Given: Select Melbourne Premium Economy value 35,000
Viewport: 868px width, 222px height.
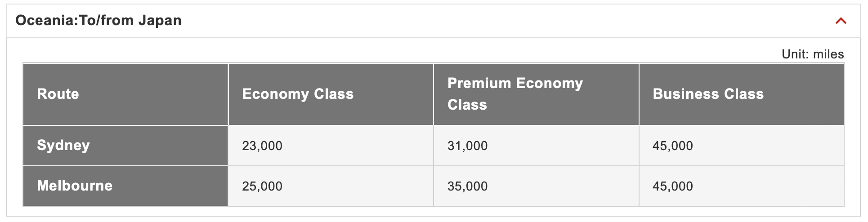Looking at the screenshot, I should click(467, 186).
